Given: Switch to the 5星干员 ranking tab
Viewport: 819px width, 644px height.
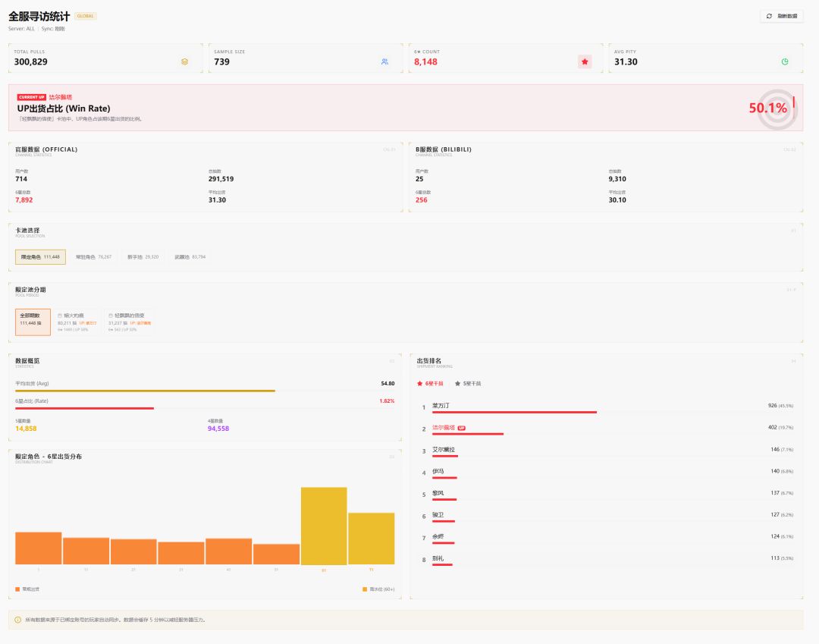Looking at the screenshot, I should [x=468, y=383].
